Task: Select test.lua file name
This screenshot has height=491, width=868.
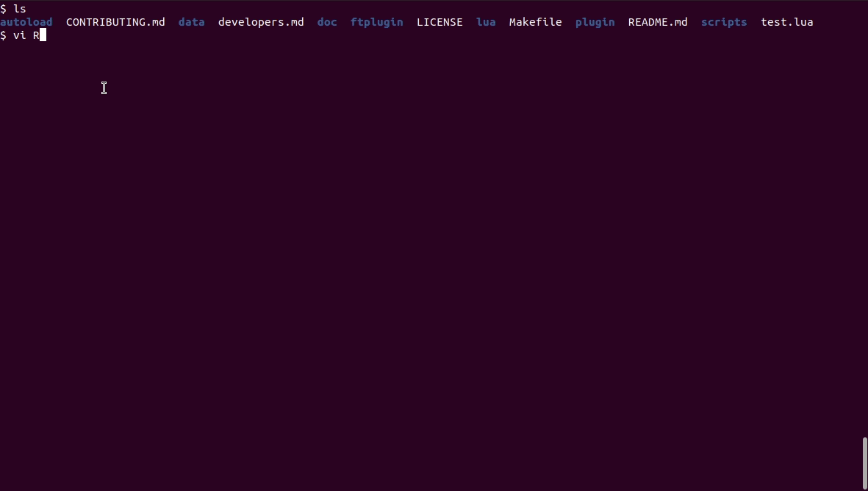Action: point(786,22)
